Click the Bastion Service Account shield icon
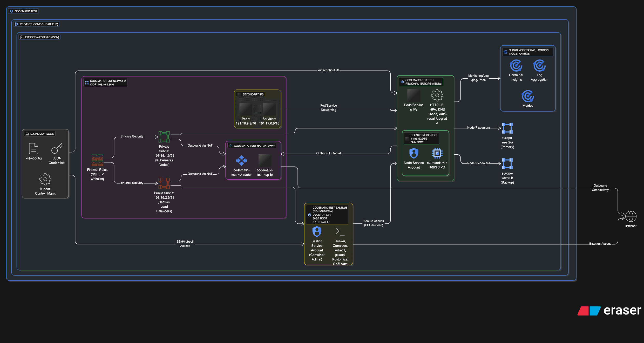Image resolution: width=644 pixels, height=343 pixels. click(317, 231)
